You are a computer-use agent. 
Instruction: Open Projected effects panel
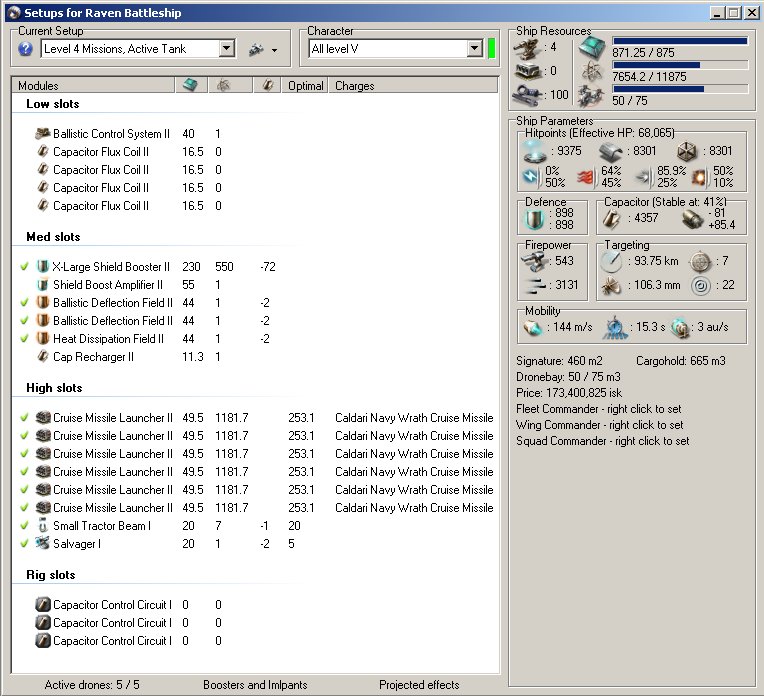tap(419, 685)
